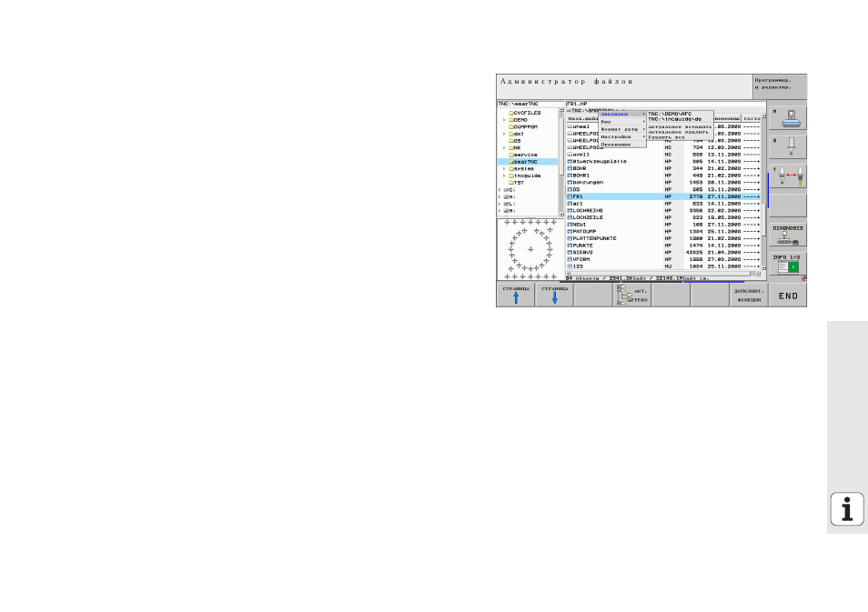Click the SIEBV2 file icon
The image size is (868, 612).
pyautogui.click(x=570, y=252)
